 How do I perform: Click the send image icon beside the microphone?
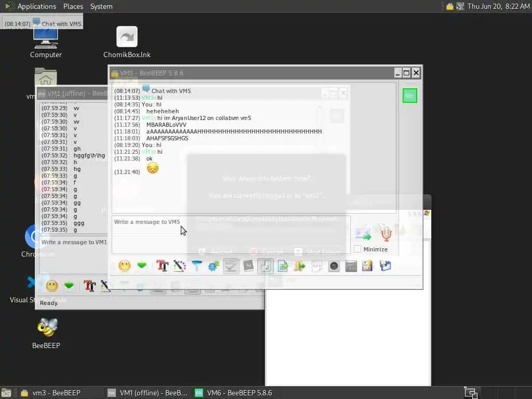[363, 233]
